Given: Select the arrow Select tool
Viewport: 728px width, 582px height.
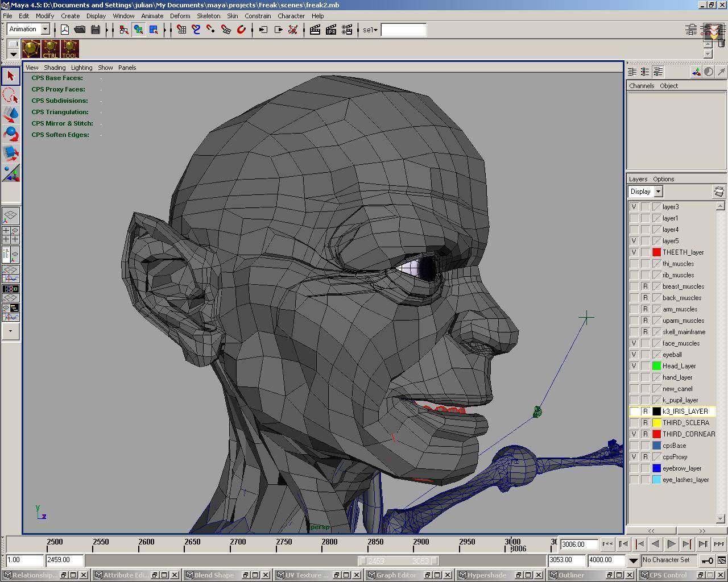Looking at the screenshot, I should click(x=11, y=76).
